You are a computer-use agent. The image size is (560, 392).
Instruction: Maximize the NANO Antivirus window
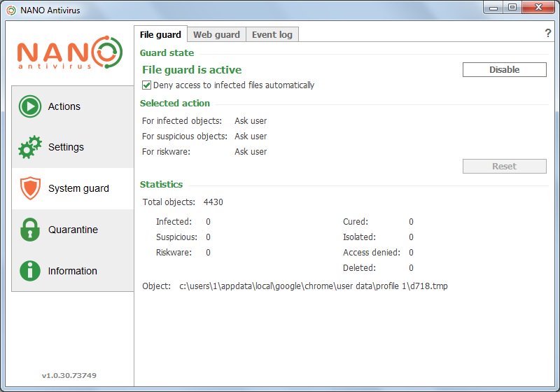click(512, 8)
